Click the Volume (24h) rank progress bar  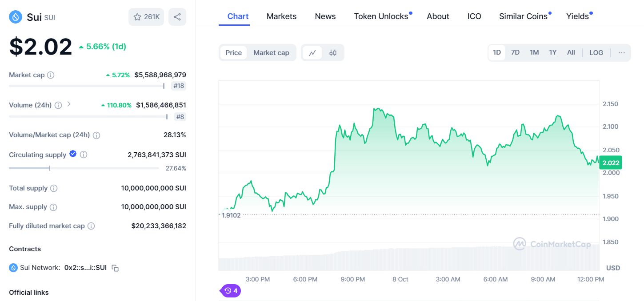coord(88,117)
